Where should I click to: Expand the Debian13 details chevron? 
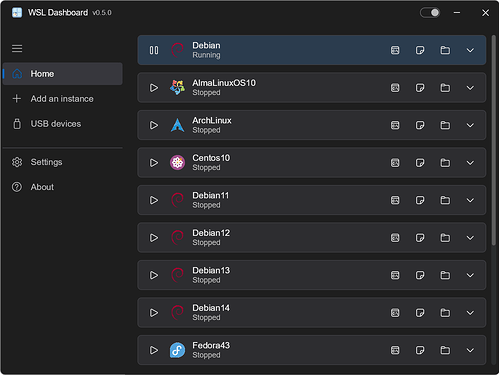point(470,275)
